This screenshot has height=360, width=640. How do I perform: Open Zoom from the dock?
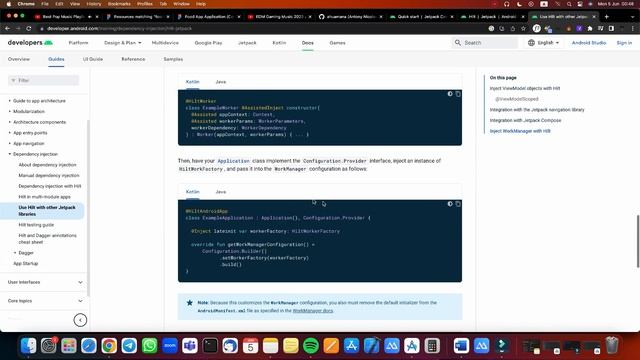tap(170, 346)
